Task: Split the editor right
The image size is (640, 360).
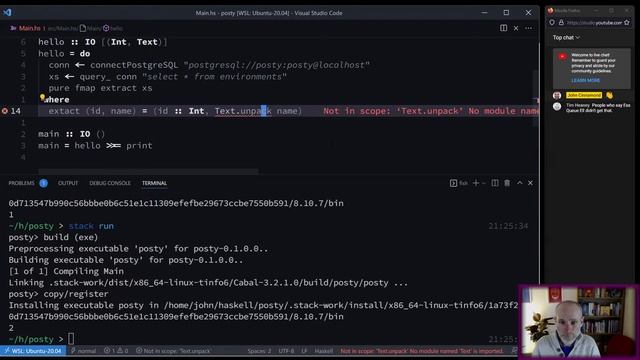Action: point(504,28)
